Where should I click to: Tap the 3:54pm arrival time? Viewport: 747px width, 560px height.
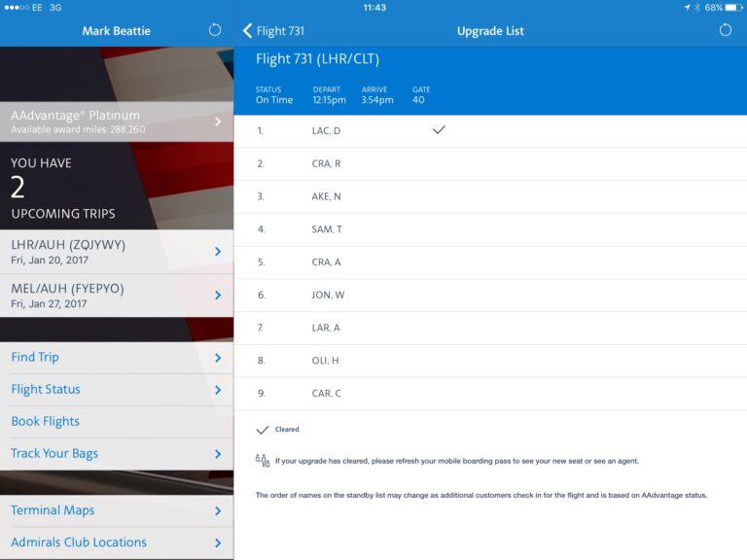377,100
